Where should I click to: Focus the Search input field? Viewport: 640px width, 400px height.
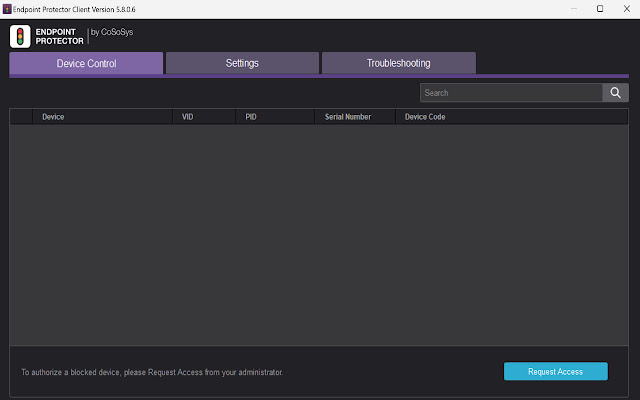pyautogui.click(x=511, y=93)
